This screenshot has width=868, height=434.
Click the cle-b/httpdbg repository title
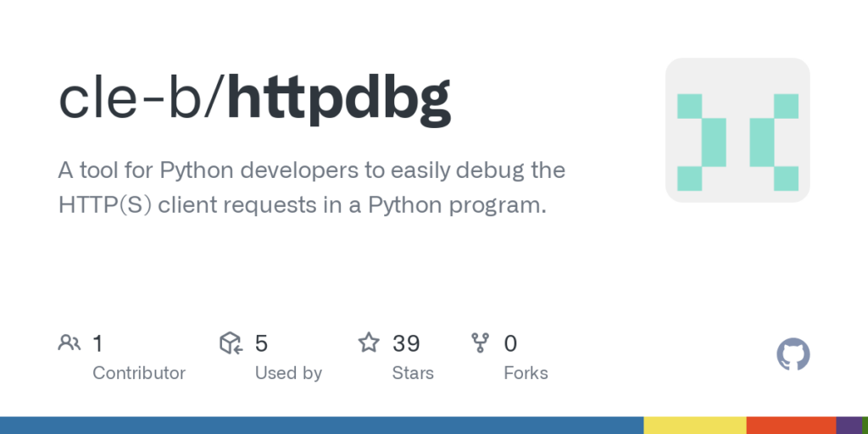click(254, 98)
